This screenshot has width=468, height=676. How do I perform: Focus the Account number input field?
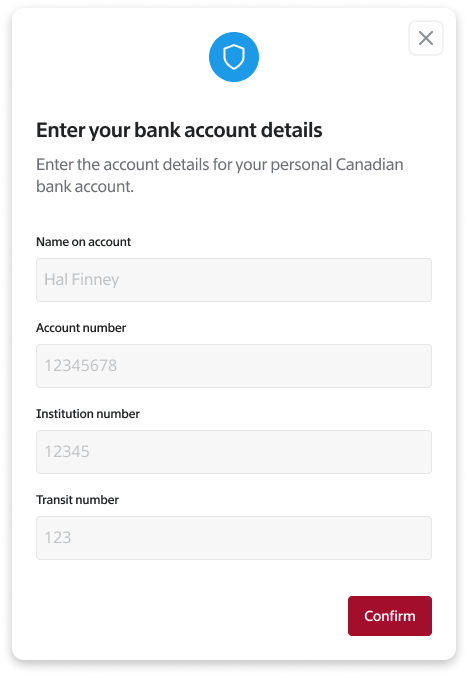(x=234, y=366)
